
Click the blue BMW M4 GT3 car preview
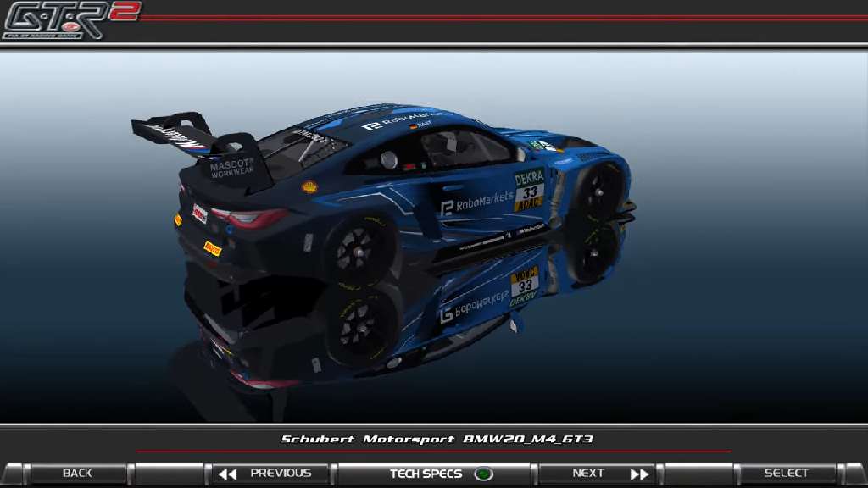382,194
